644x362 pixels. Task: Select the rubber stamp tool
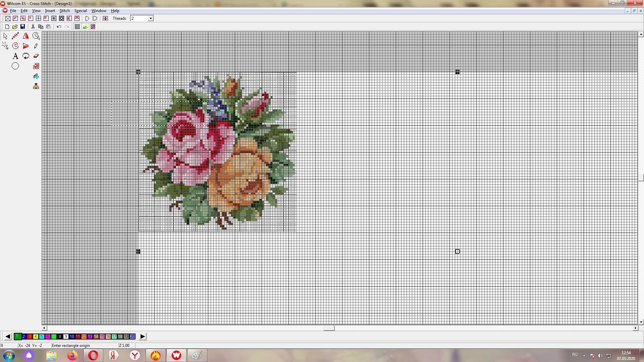pyautogui.click(x=36, y=86)
